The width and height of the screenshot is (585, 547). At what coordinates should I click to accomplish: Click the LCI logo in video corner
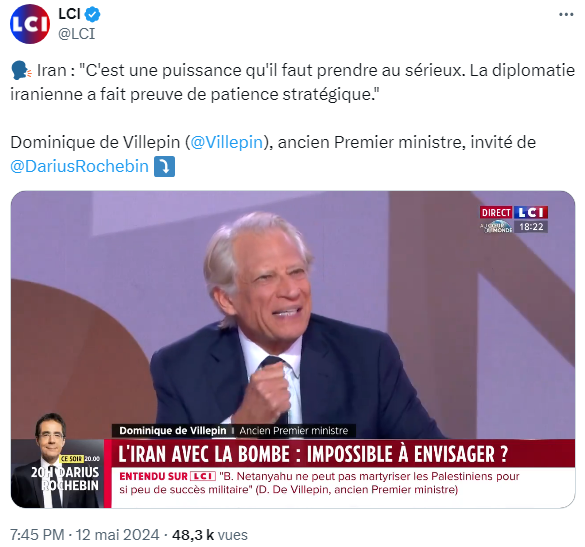click(x=531, y=213)
